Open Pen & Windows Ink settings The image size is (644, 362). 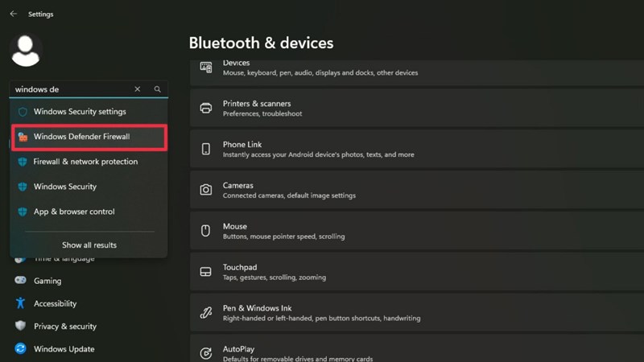pos(417,313)
